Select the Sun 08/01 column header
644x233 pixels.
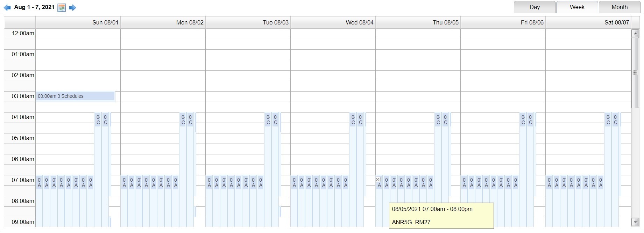tap(78, 22)
